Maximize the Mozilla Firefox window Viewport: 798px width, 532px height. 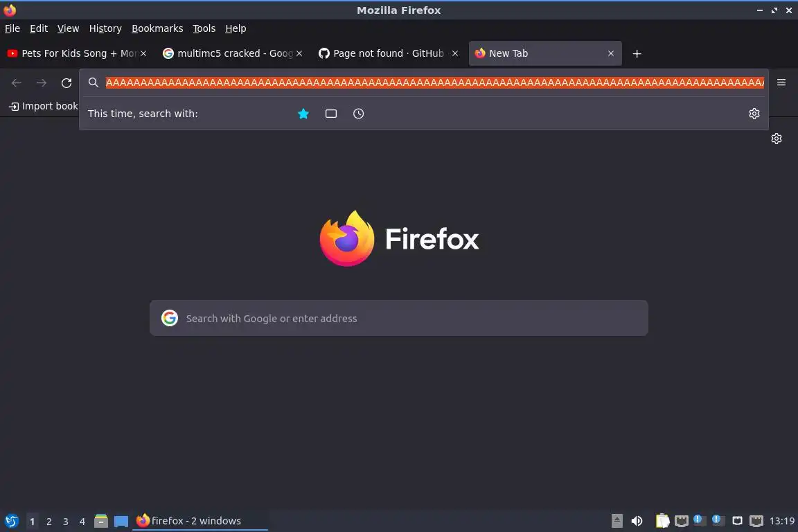coord(774,10)
